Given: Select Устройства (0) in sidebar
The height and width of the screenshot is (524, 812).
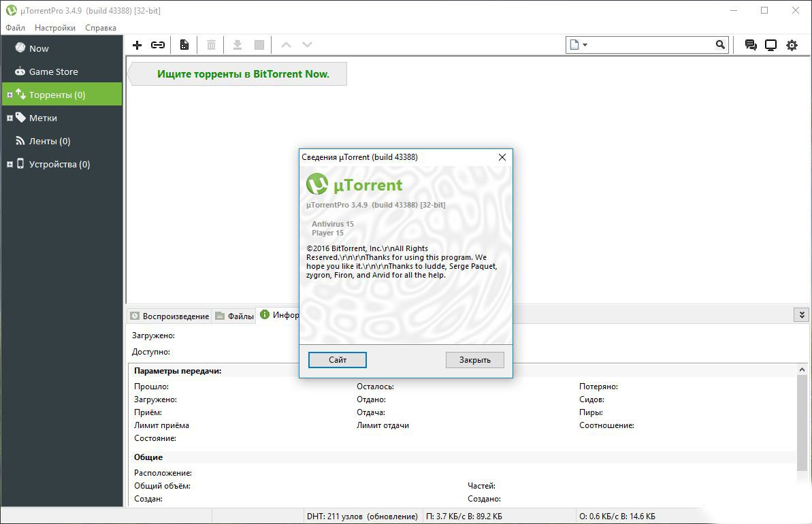Looking at the screenshot, I should click(62, 164).
